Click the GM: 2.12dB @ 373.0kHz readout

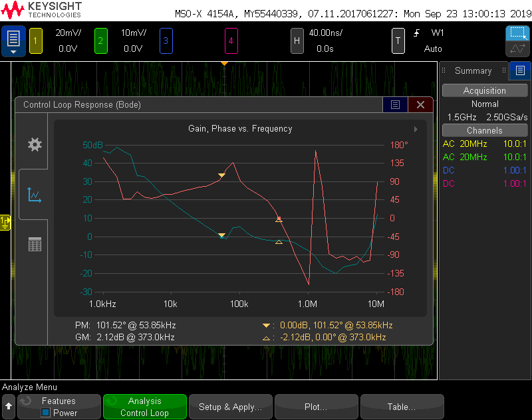pyautogui.click(x=125, y=338)
